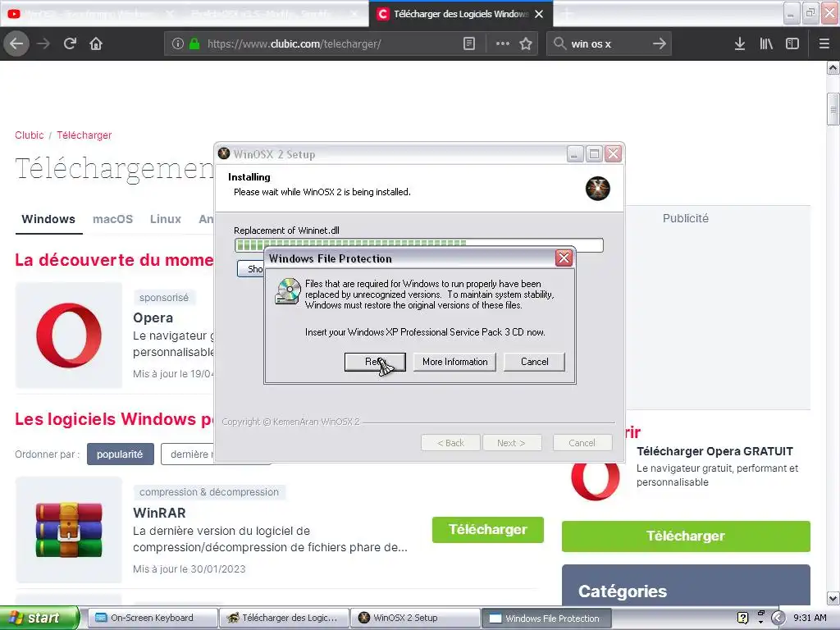Click the 9:31 AM taskbar clock
Screen dimensions: 840x630
(x=810, y=618)
